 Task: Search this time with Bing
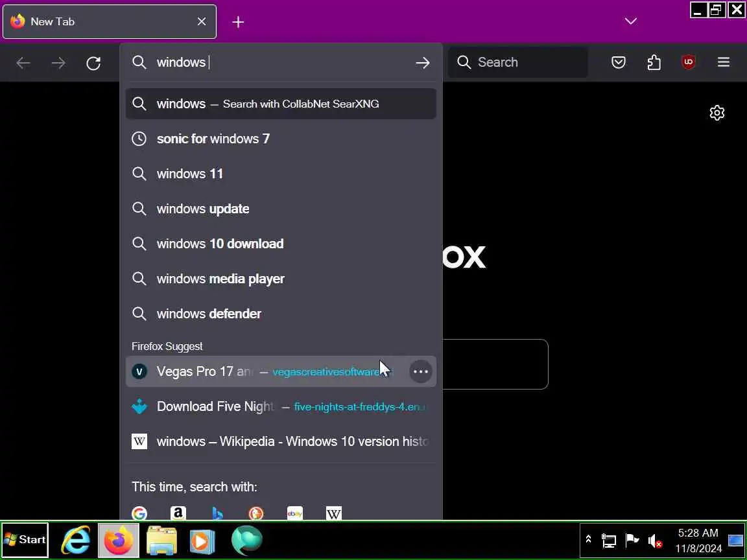(x=217, y=513)
